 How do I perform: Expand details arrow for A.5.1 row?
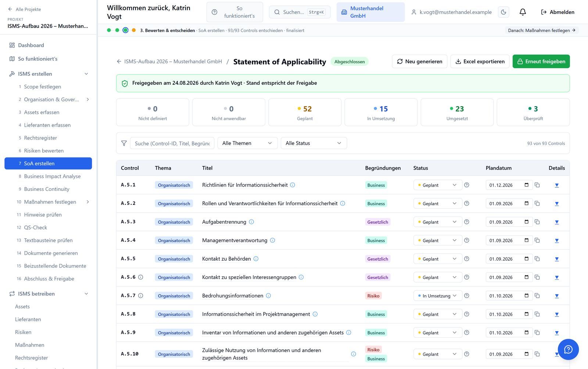tap(557, 185)
